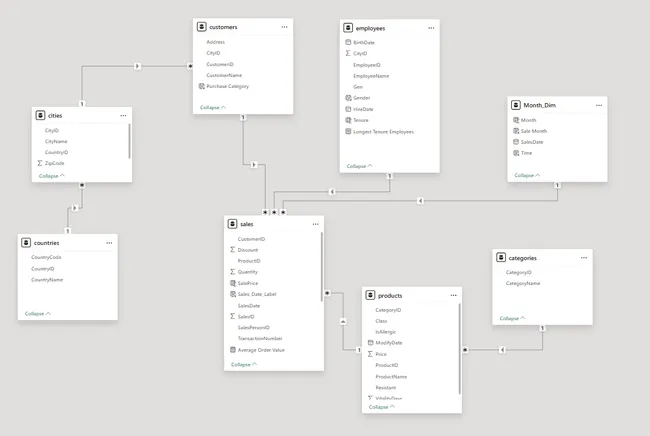The width and height of the screenshot is (650, 436).
Task: Click the cities table header icon
Action: [40, 115]
